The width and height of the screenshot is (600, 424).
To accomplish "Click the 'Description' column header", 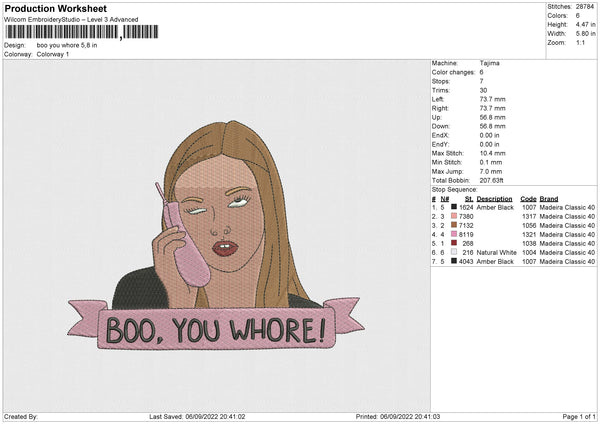I will [x=494, y=199].
